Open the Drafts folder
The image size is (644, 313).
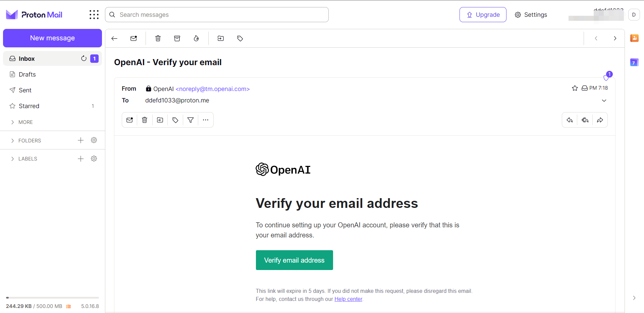[x=27, y=75]
